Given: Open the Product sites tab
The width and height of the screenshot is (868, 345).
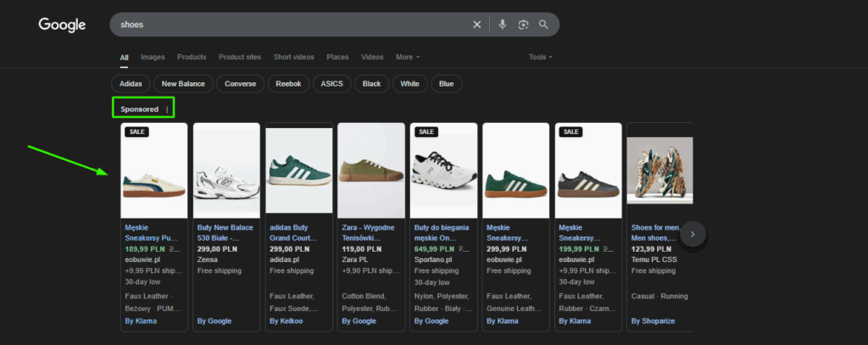Looking at the screenshot, I should coord(240,57).
